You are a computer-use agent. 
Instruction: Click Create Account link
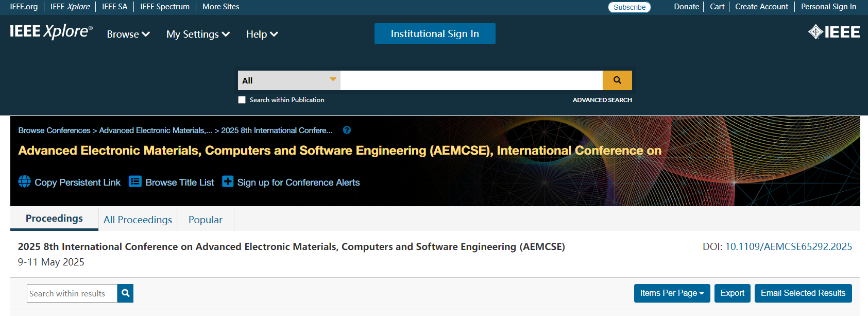tap(761, 7)
